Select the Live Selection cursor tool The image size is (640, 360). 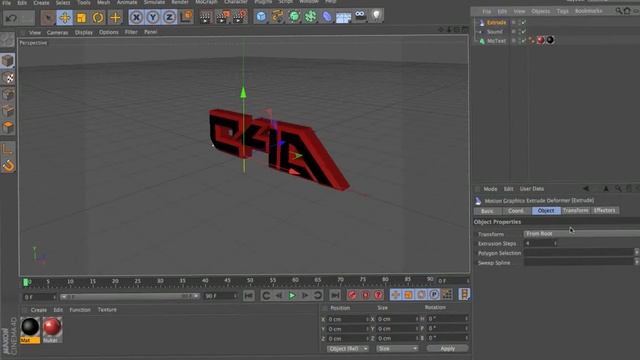tap(48, 18)
